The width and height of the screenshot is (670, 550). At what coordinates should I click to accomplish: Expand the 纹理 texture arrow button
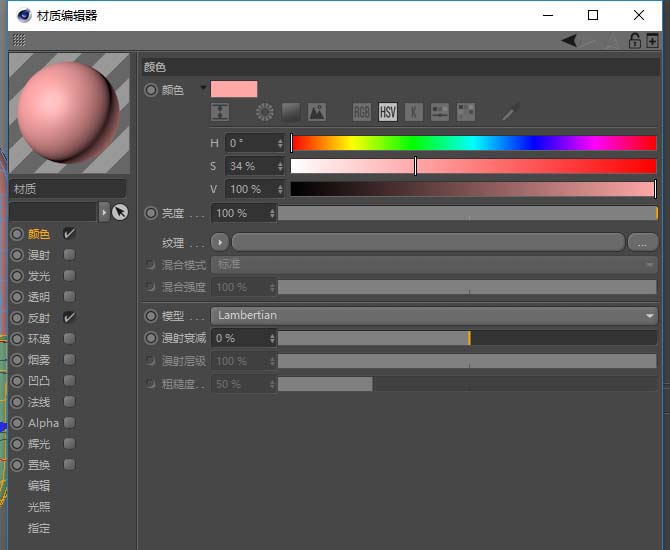[220, 242]
